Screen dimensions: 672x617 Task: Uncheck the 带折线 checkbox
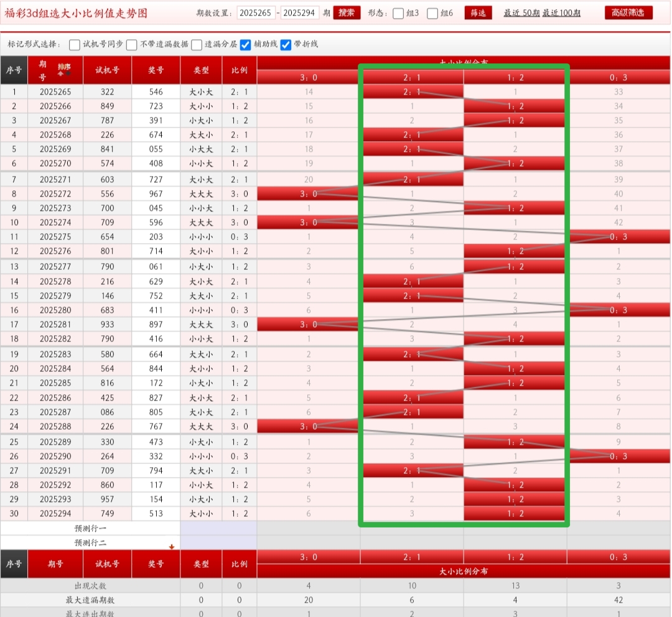[286, 45]
